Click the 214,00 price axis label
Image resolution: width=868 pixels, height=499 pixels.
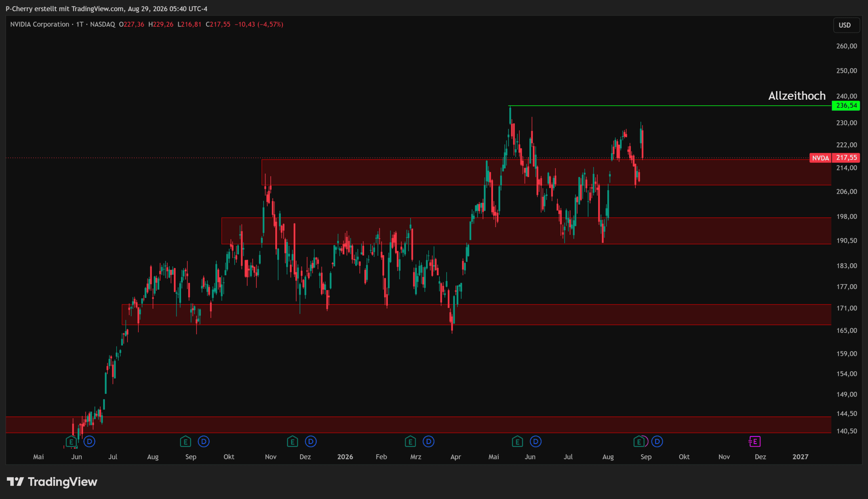[x=846, y=168]
